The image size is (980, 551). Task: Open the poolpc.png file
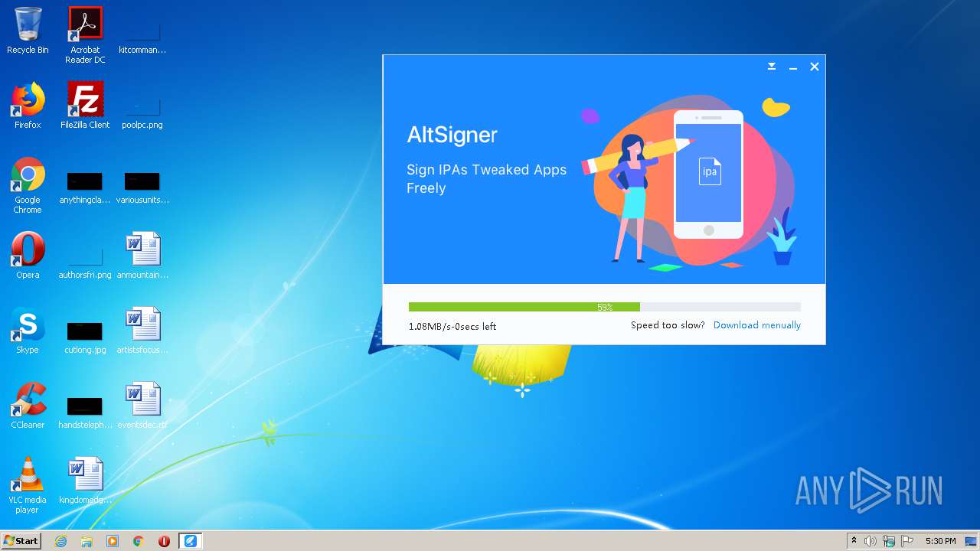(x=142, y=110)
